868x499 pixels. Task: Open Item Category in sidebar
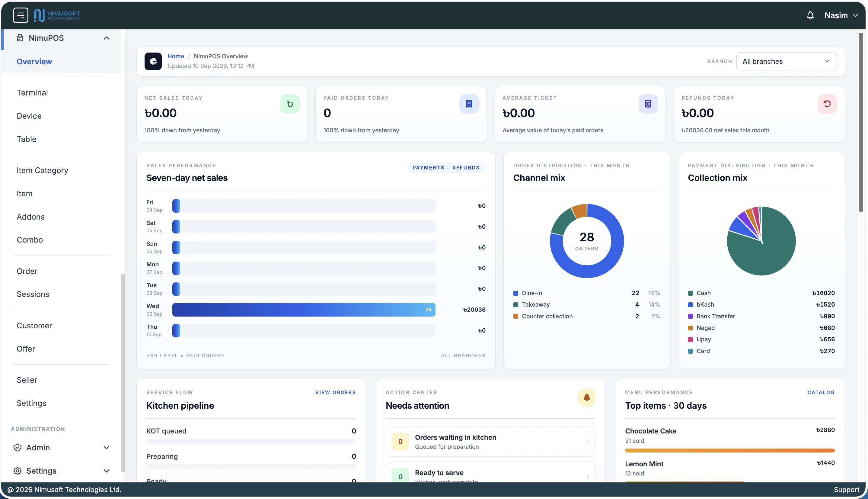(43, 170)
